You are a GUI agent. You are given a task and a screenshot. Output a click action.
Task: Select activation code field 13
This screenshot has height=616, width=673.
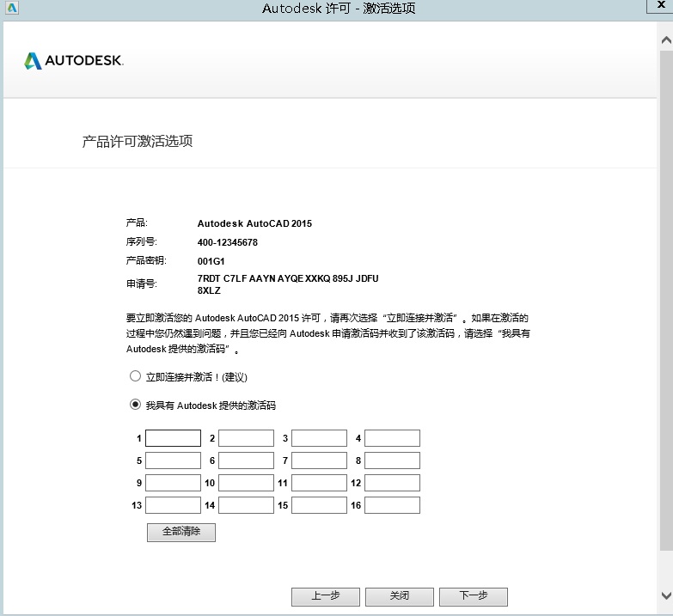click(x=173, y=505)
